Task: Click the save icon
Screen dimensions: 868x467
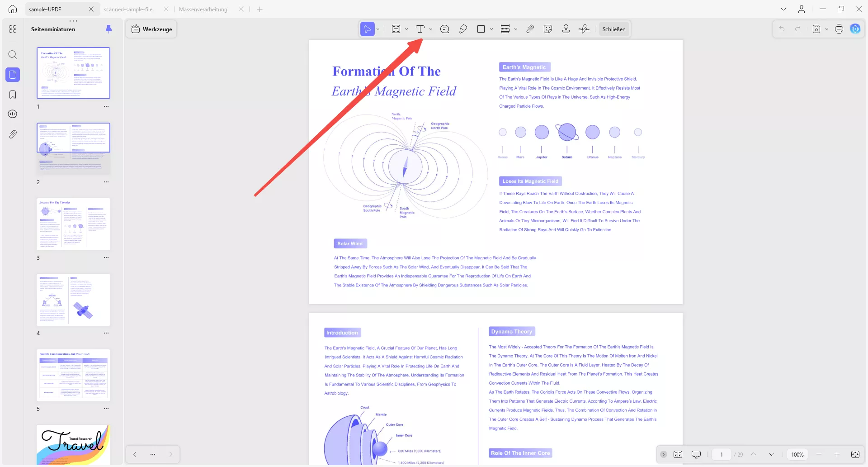Action: [816, 29]
